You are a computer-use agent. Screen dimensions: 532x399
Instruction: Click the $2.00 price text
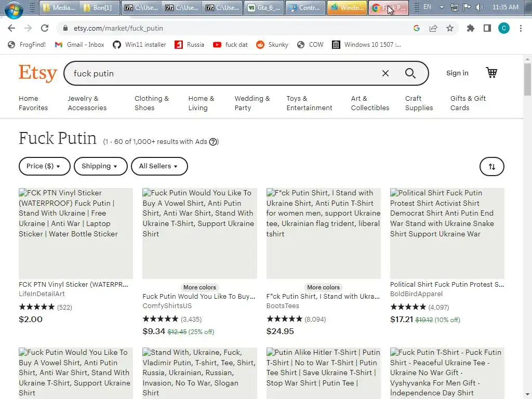tap(31, 320)
